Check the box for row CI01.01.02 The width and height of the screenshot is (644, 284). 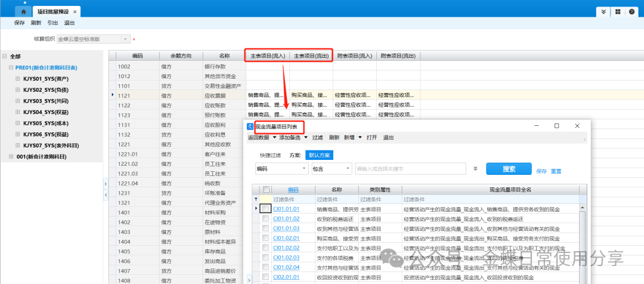click(x=265, y=218)
